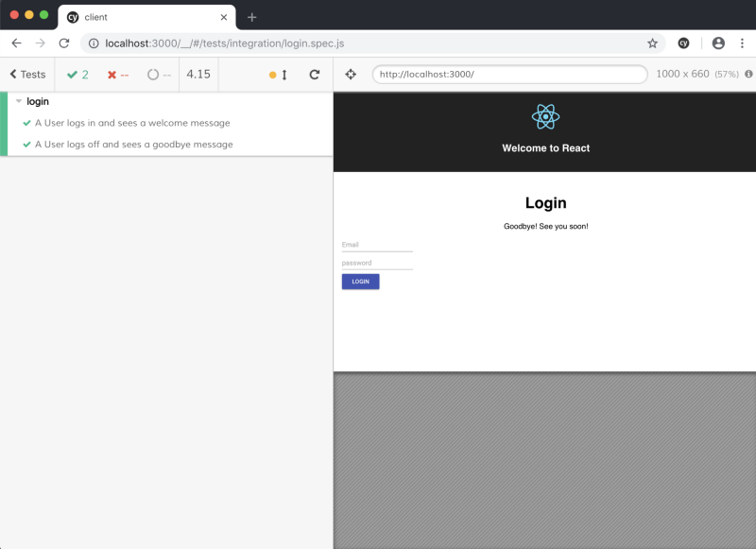This screenshot has height=549, width=756.
Task: Open a new browser tab
Action: click(251, 17)
